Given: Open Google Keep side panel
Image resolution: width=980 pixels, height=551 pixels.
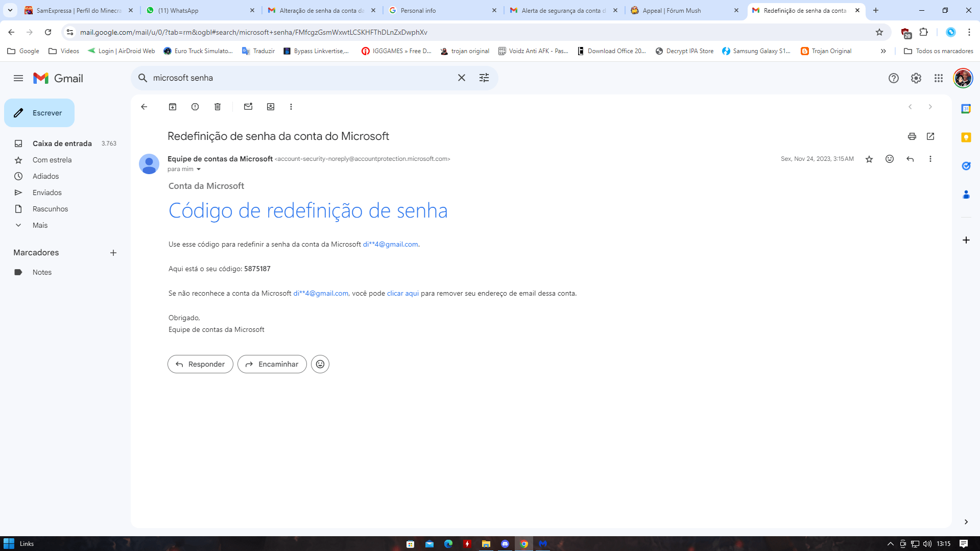Looking at the screenshot, I should point(966,137).
